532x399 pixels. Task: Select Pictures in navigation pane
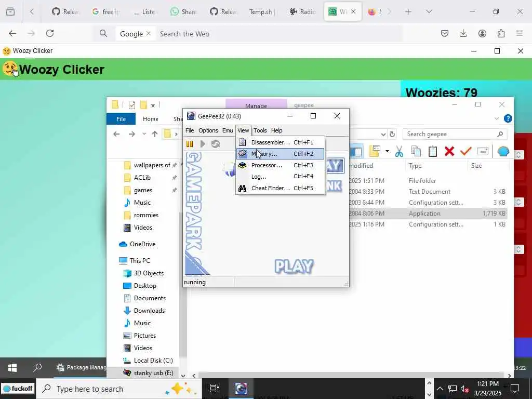144,336
